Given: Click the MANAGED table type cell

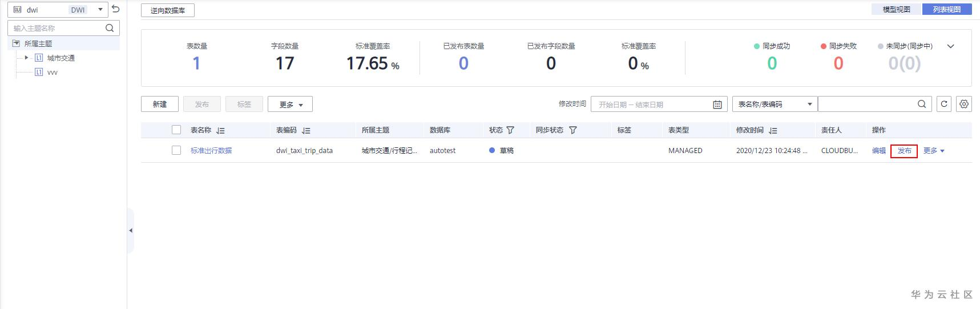Looking at the screenshot, I should click(x=685, y=151).
